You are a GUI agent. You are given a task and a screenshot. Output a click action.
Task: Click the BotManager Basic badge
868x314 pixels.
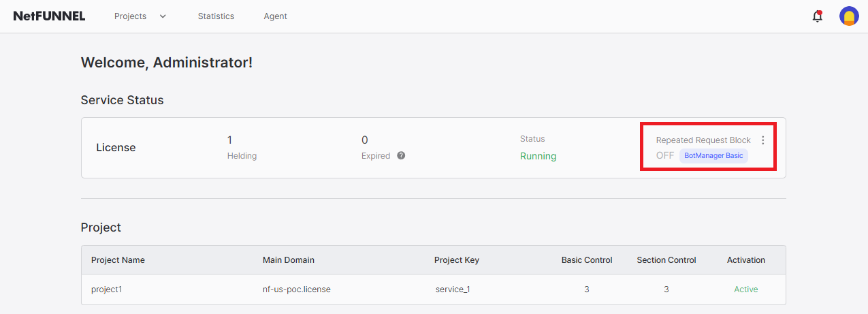point(713,155)
